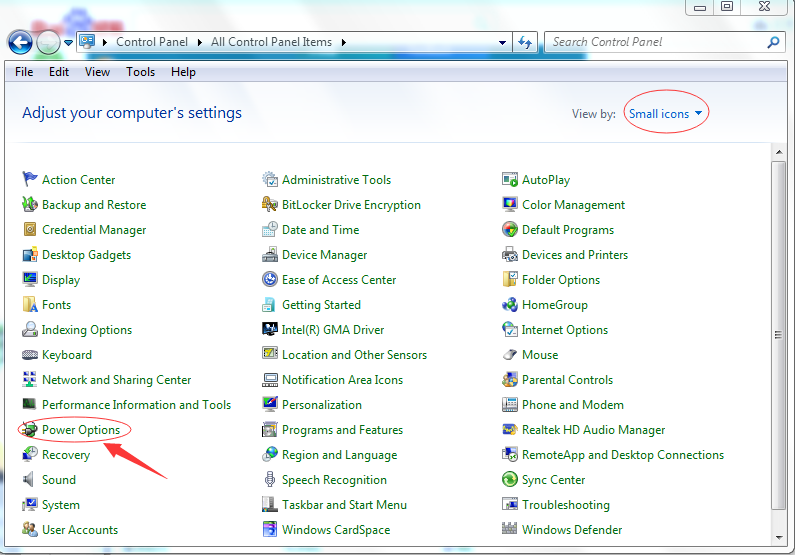The image size is (795, 555).
Task: Open the Folder Options link
Action: pos(561,280)
